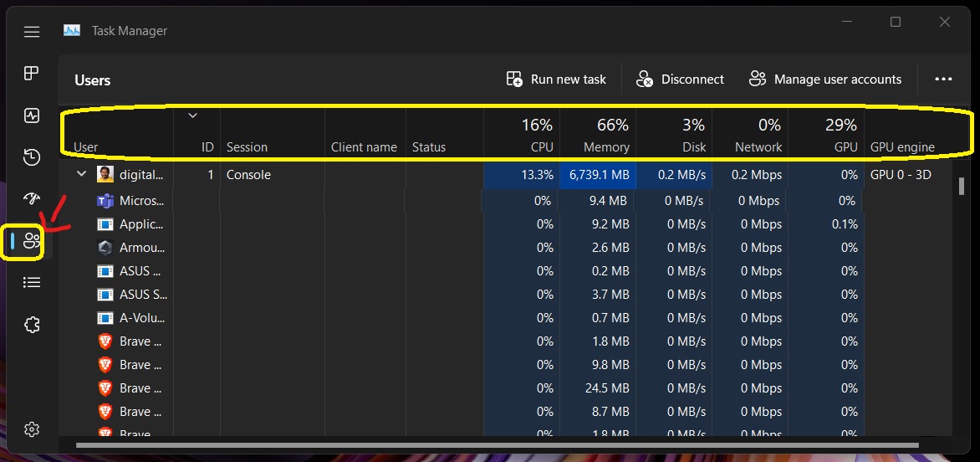Click the digital user avatar icon
980x462 pixels.
pyautogui.click(x=105, y=174)
